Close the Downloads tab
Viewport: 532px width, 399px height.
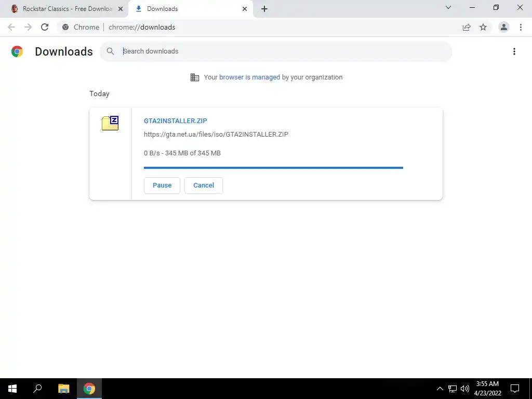pyautogui.click(x=245, y=9)
